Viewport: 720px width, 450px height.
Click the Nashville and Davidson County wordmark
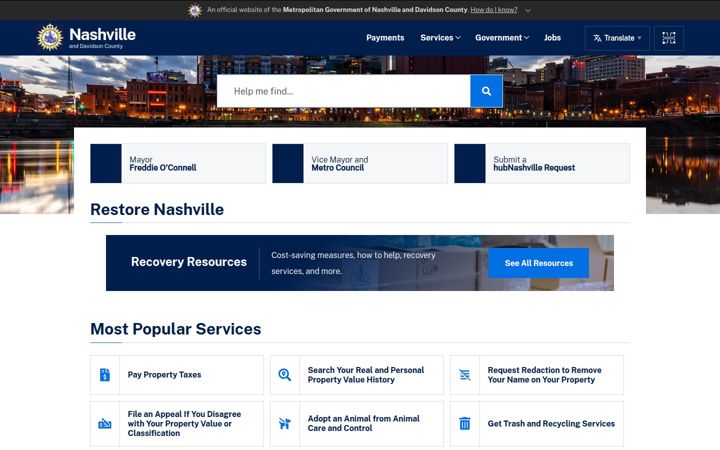coord(102,38)
